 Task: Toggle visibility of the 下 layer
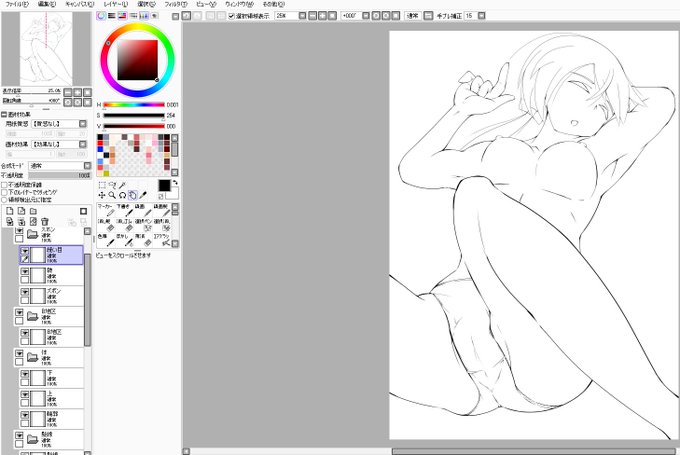pyautogui.click(x=25, y=374)
